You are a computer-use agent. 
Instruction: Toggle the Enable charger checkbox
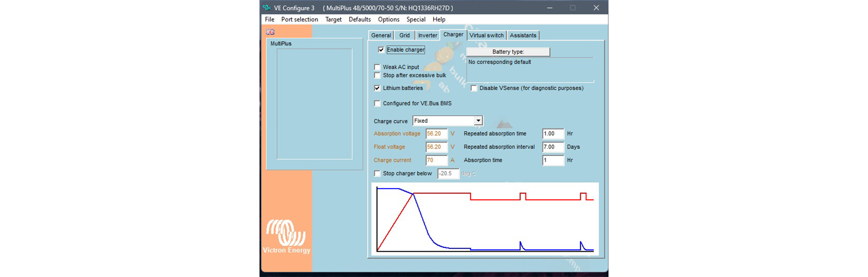click(381, 50)
